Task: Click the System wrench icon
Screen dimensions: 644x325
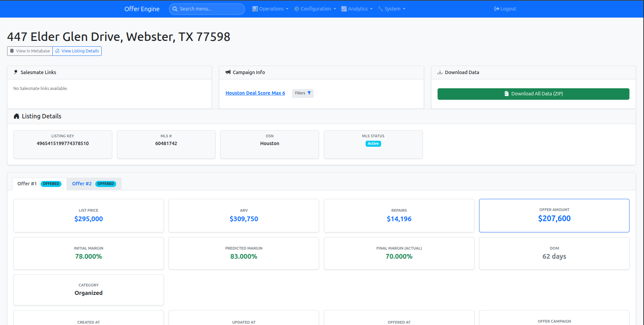Action: point(380,9)
